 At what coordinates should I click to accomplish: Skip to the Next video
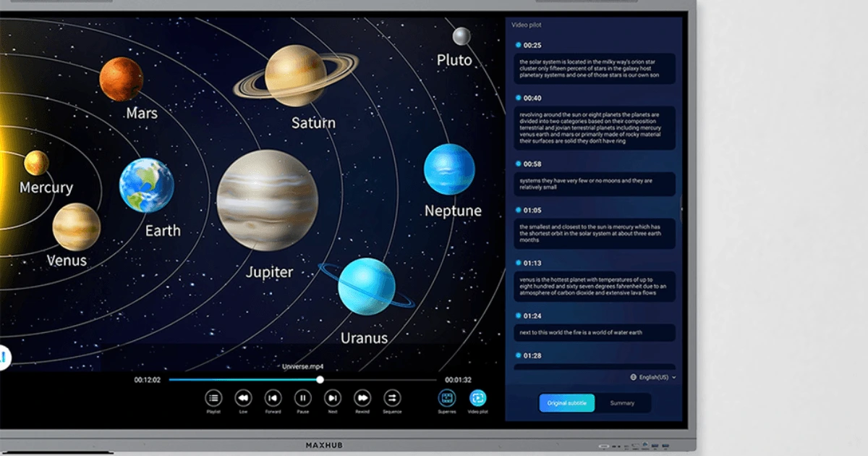333,398
